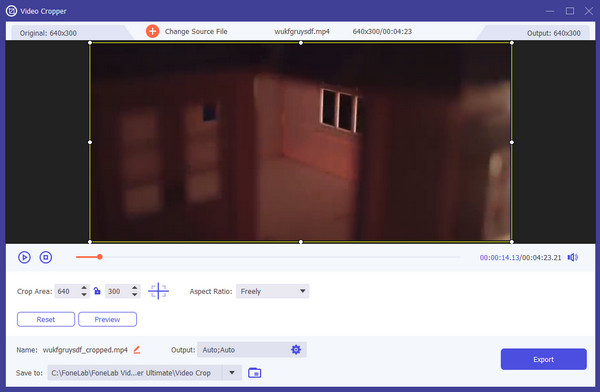600x392 pixels.
Task: Click the Output: 640x300 label
Action: tap(553, 33)
